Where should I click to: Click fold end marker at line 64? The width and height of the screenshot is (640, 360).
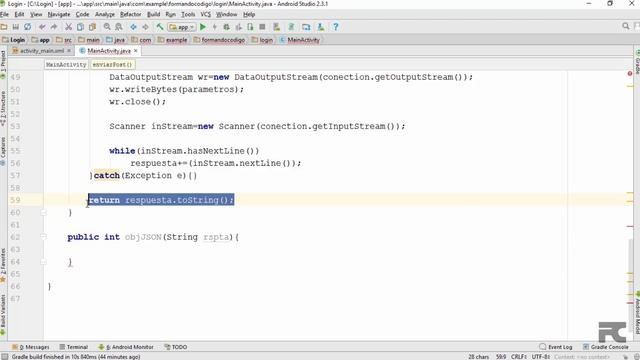(43, 262)
